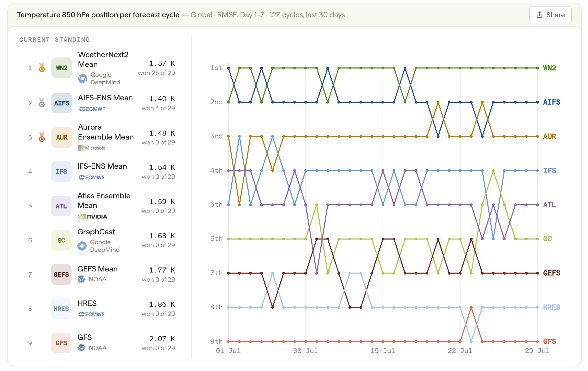Screen dimensions: 588x371
Task: Click the '01 Jul' axis date label
Action: 228,351
